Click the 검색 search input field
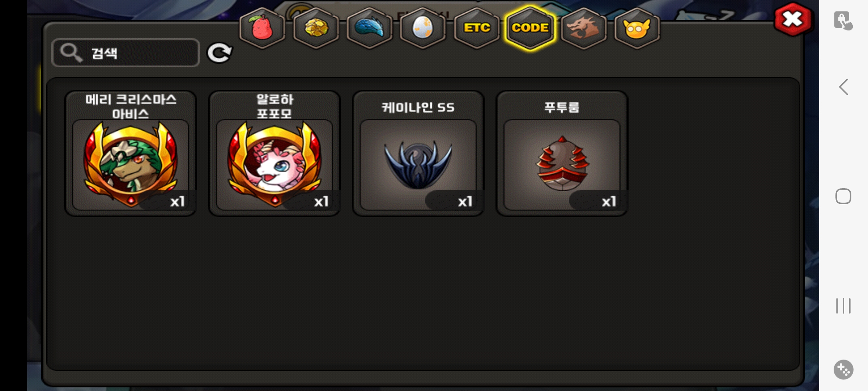The height and width of the screenshot is (391, 868). [x=126, y=53]
